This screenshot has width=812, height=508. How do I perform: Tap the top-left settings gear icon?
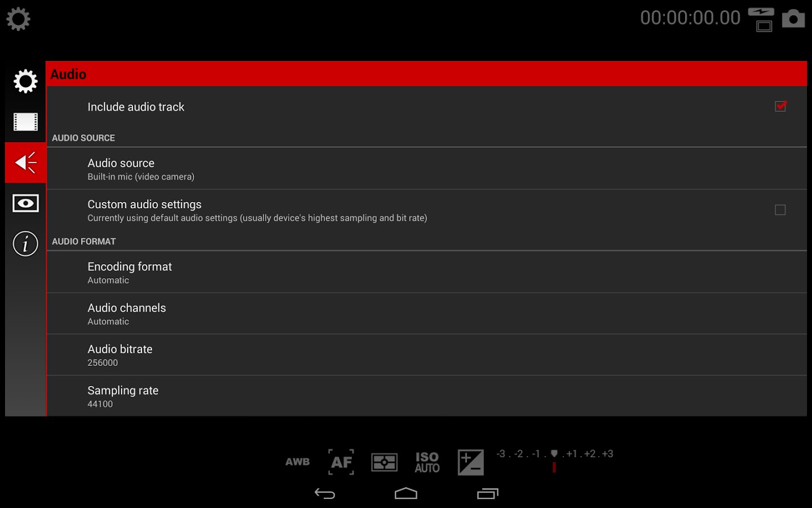(18, 19)
